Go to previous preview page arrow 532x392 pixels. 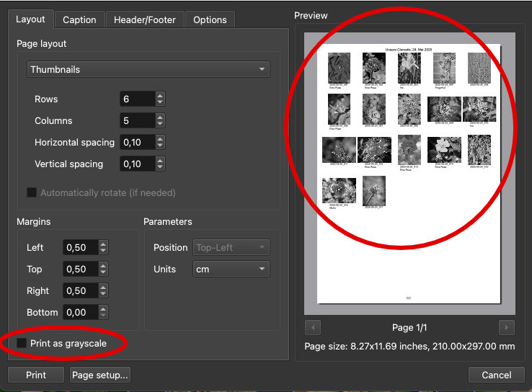[x=313, y=327]
